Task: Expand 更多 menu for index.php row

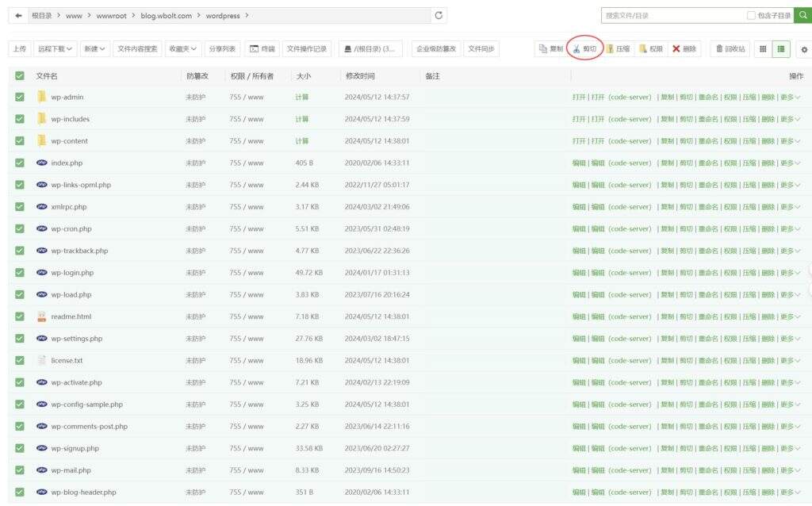Action: 791,163
